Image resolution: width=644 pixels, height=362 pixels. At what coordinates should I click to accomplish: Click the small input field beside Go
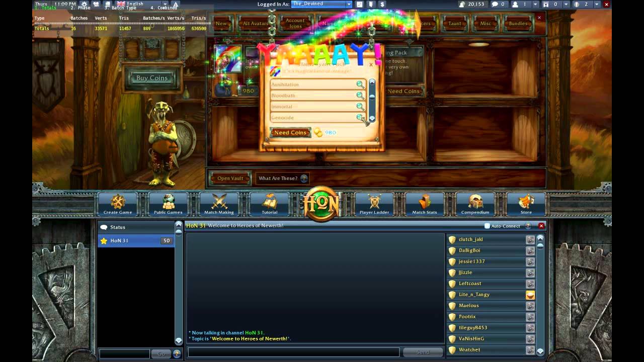124,354
